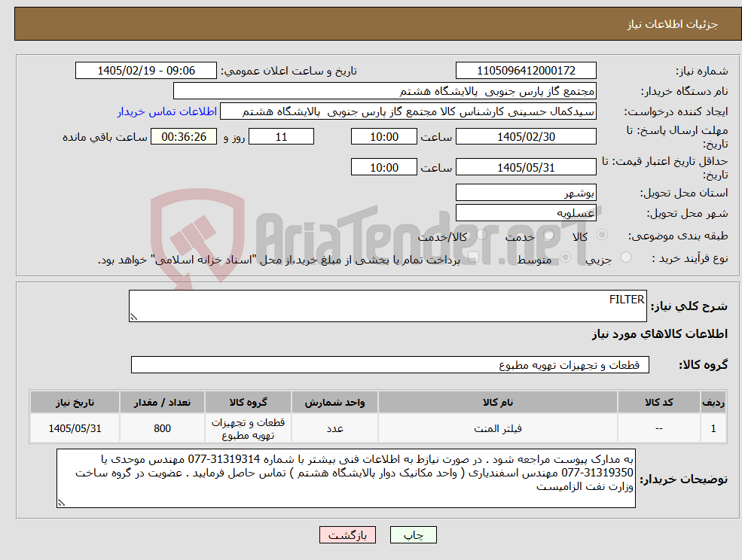This screenshot has width=742, height=560.
Task: Click the row number cell 1
Action: click(x=713, y=428)
